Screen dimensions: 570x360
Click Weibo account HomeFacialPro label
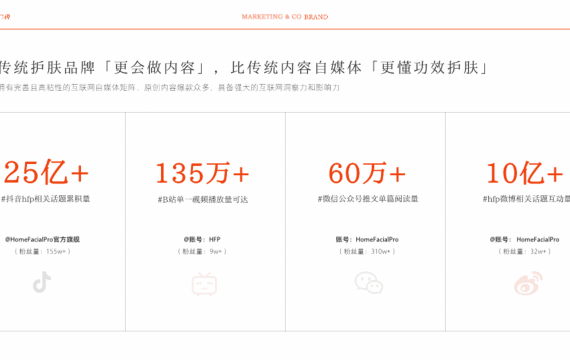click(525, 239)
